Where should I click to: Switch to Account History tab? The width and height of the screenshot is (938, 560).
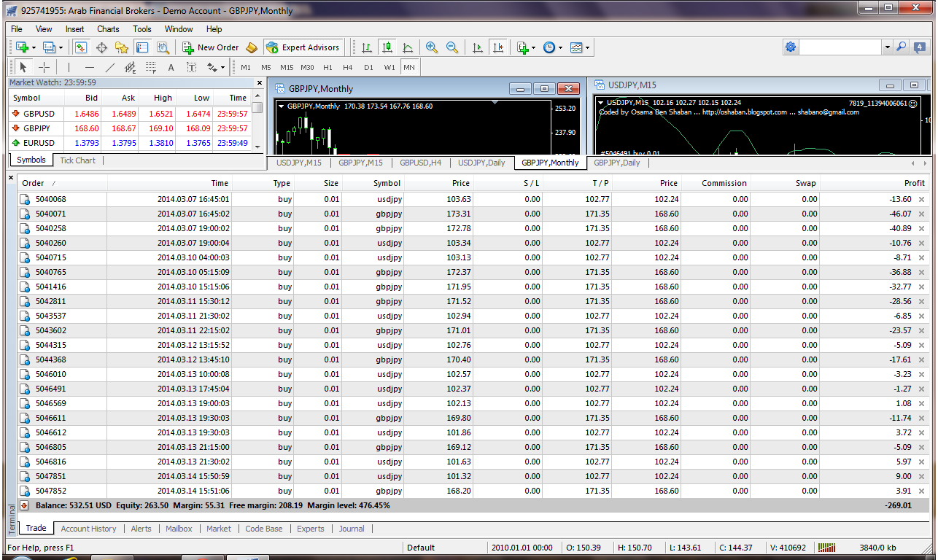[x=88, y=529]
